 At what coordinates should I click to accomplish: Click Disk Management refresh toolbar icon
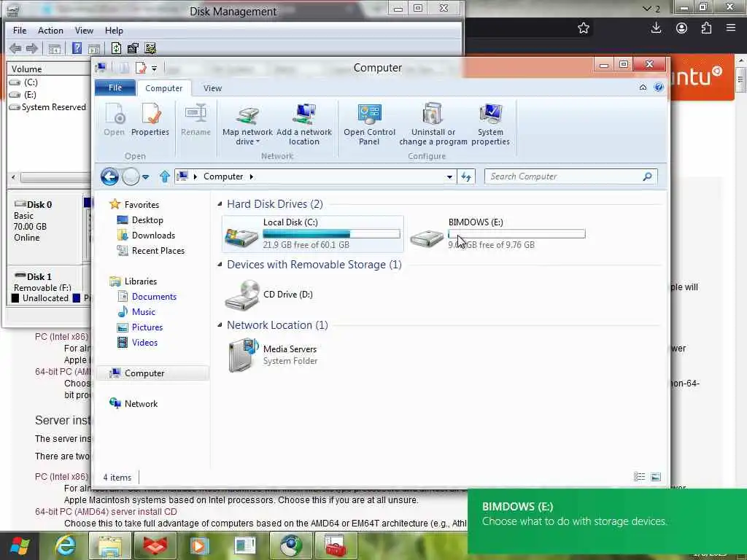[x=116, y=48]
